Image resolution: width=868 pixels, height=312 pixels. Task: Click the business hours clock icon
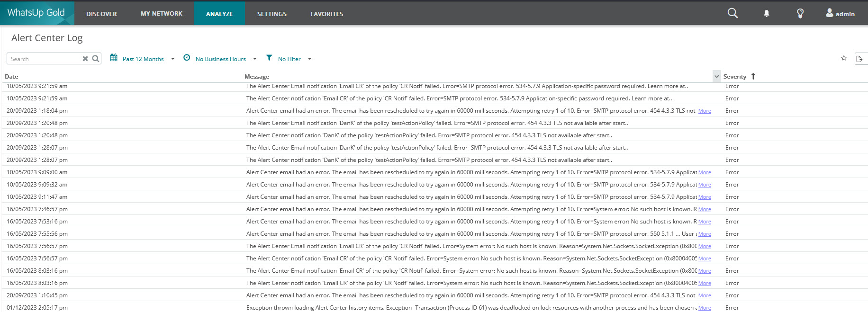tap(187, 58)
